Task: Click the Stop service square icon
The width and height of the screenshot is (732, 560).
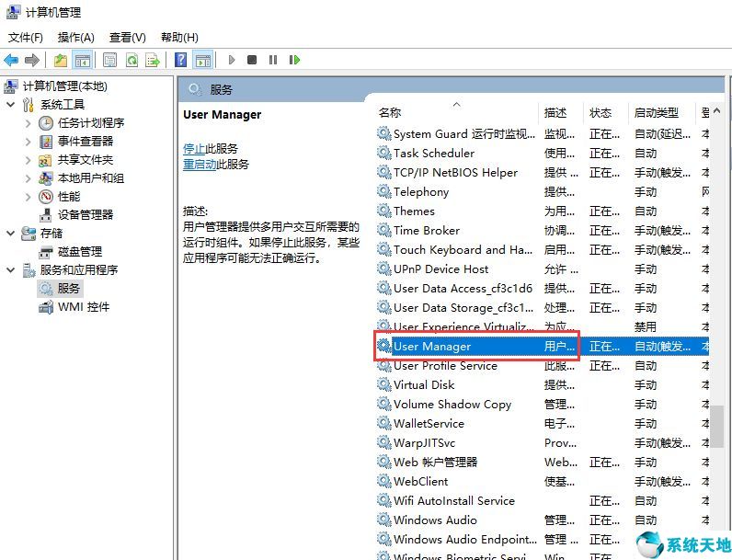Action: pyautogui.click(x=252, y=60)
